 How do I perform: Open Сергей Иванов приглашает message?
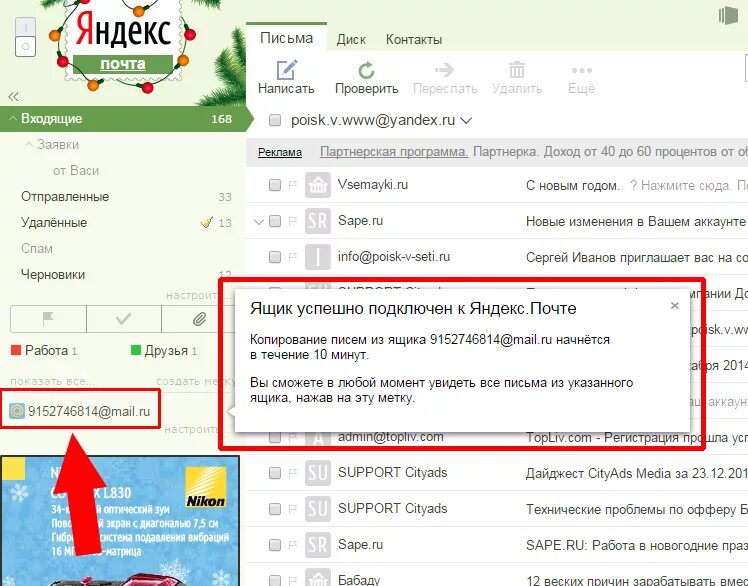(x=636, y=258)
